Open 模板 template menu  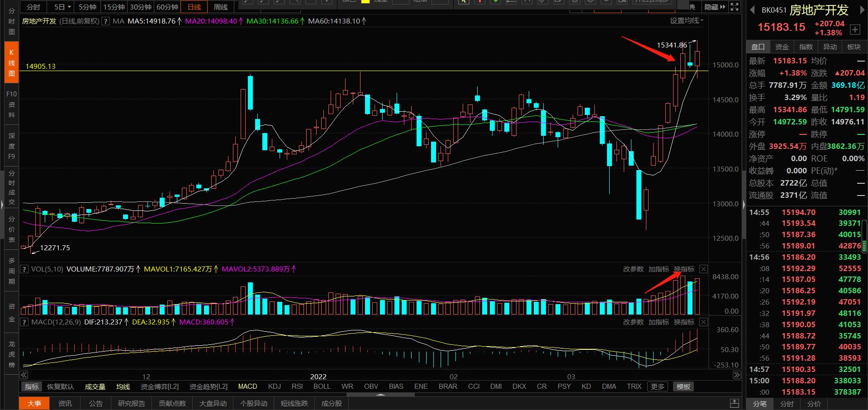tap(683, 386)
